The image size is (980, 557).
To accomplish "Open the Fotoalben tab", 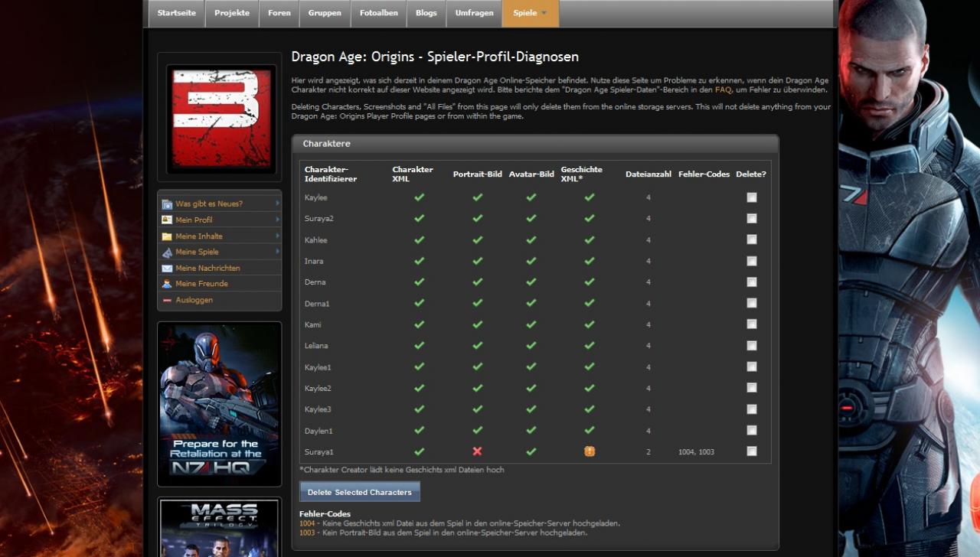I will [377, 13].
